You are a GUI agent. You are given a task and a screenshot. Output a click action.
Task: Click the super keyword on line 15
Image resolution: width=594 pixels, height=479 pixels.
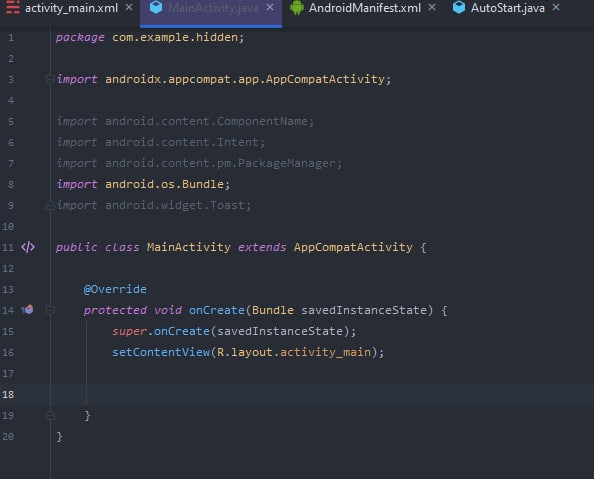129,332
